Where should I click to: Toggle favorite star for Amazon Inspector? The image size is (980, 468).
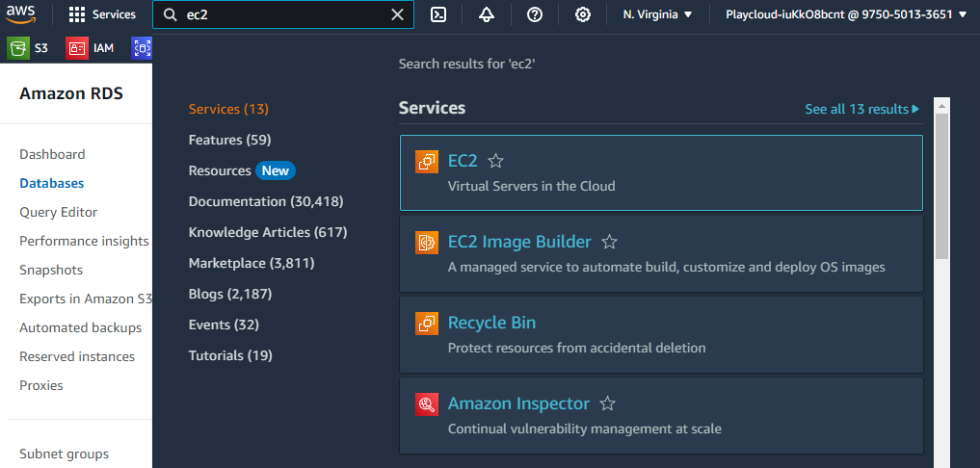(607, 403)
